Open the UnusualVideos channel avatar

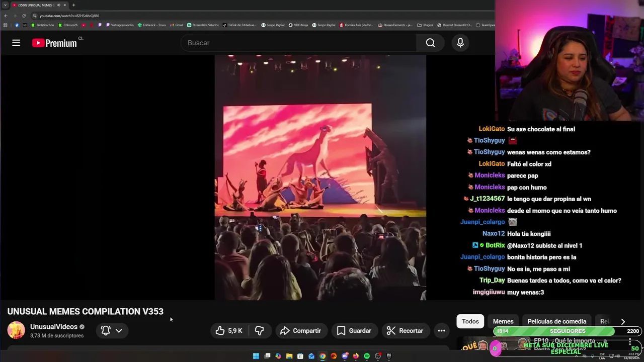(x=16, y=330)
